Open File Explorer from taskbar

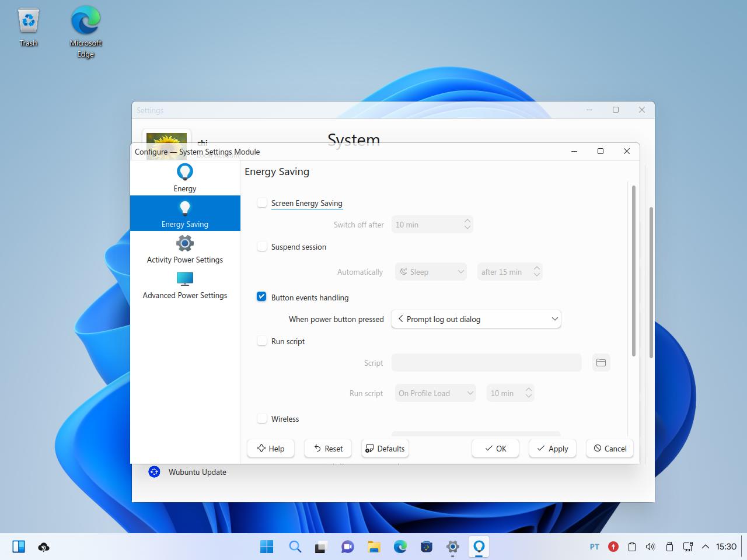pos(374,547)
